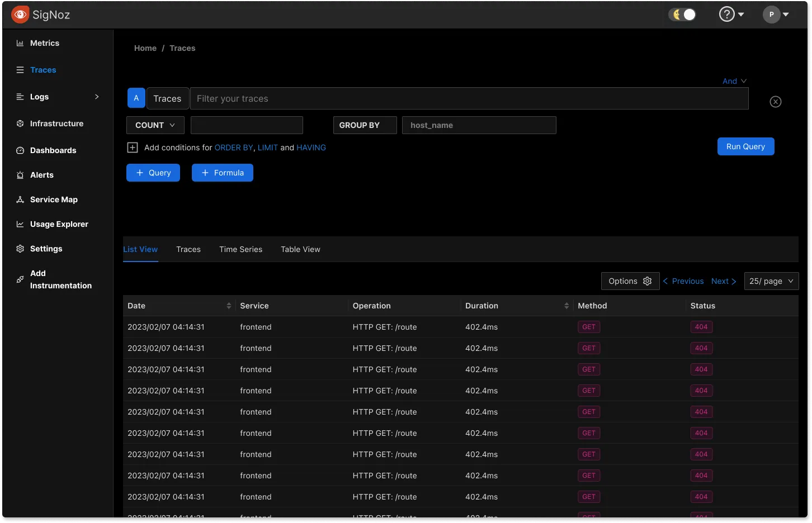Open the And operator dropdown
Image resolution: width=812 pixels, height=523 pixels.
(734, 81)
